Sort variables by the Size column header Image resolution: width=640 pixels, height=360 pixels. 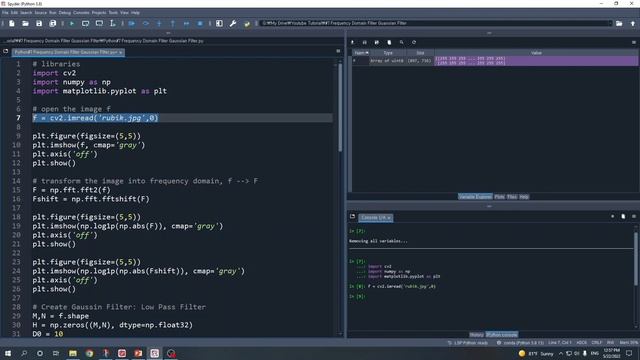click(x=420, y=53)
